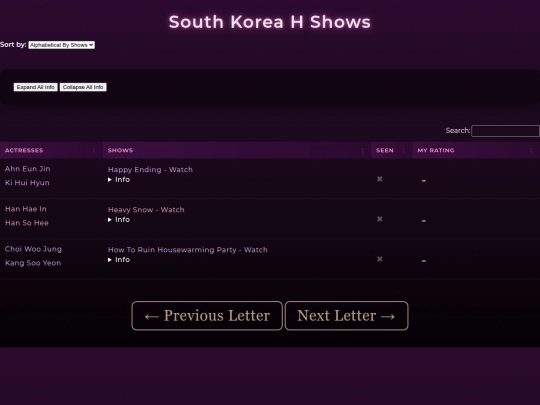Expand Info under Heavy Snow
Viewport: 540px width, 405px height.
119,220
